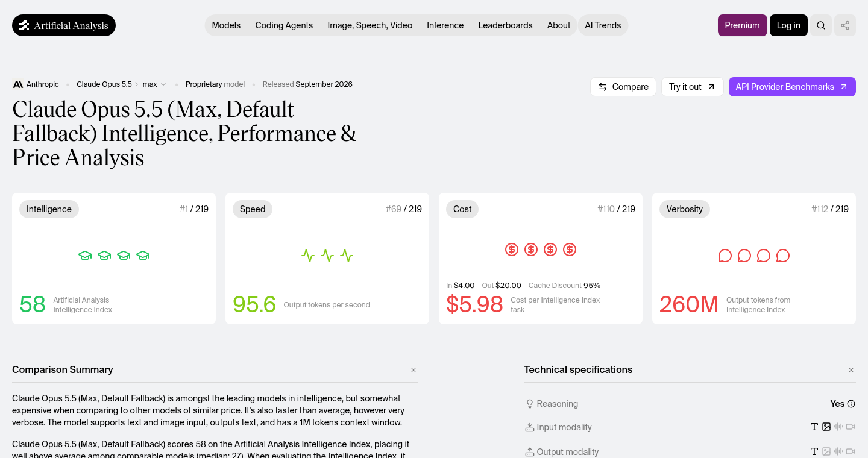
Task: Click the Output modality row icons
Action: (832, 451)
